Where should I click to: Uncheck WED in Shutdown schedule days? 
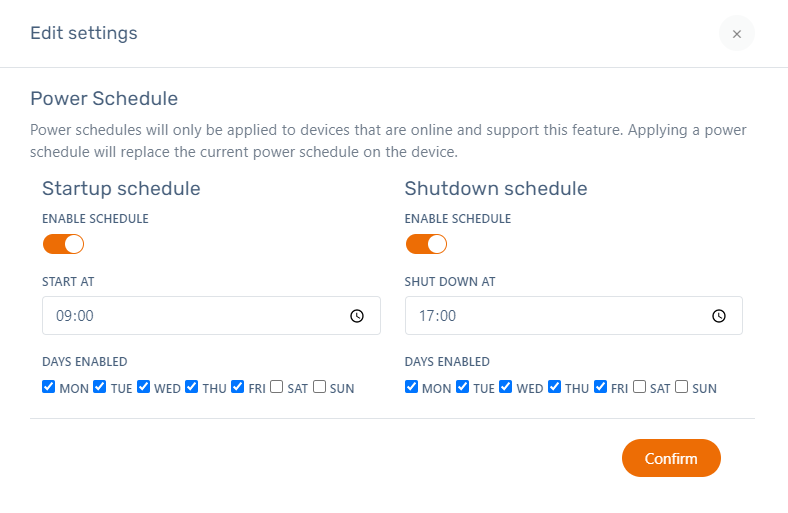[x=506, y=387]
